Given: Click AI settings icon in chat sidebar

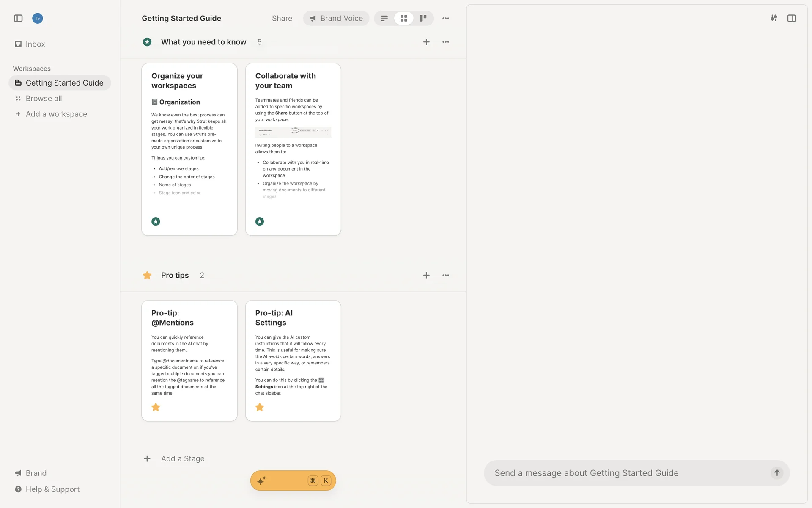Looking at the screenshot, I should [x=774, y=18].
